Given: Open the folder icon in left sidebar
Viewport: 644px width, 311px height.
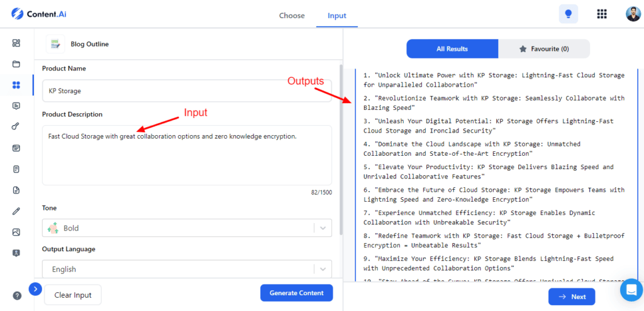Looking at the screenshot, I should pos(16,64).
